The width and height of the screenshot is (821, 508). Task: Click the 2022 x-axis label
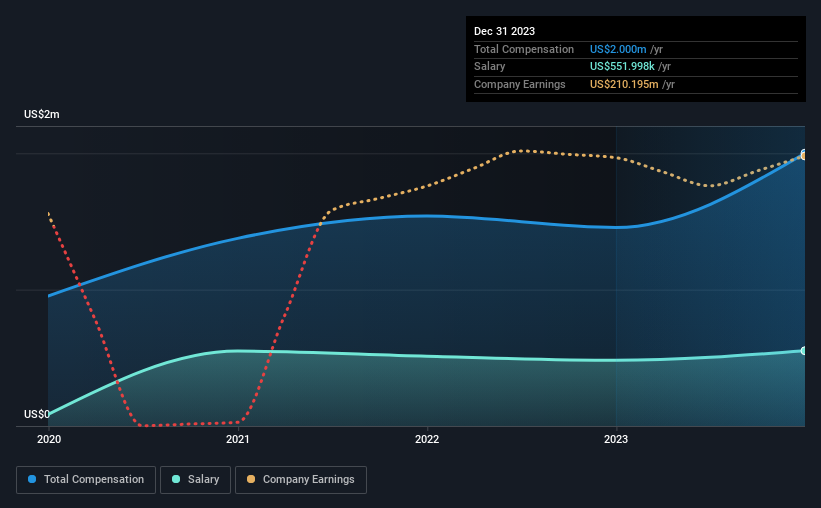427,439
